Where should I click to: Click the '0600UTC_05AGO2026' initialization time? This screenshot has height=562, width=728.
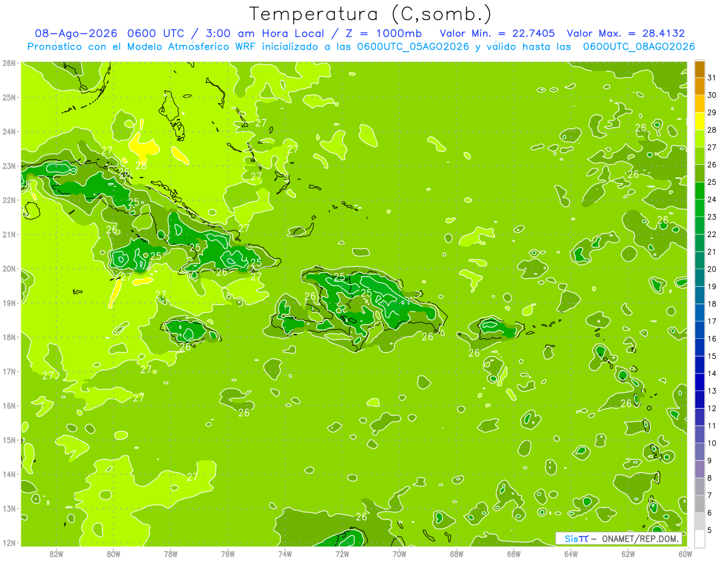point(413,47)
